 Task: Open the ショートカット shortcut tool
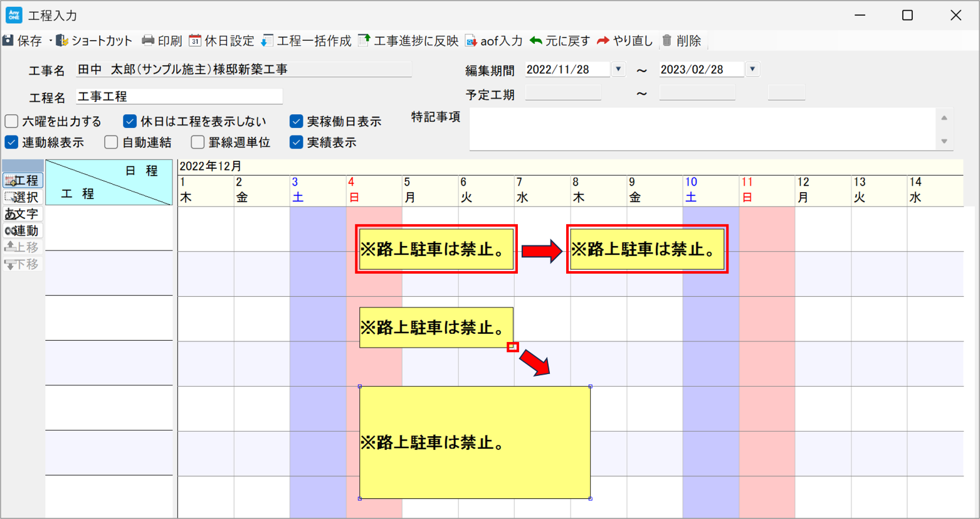[x=62, y=41]
